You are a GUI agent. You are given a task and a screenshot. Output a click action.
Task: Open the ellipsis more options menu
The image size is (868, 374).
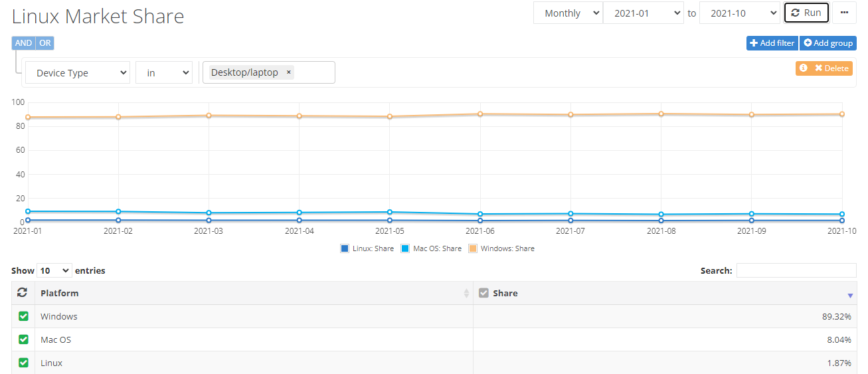(x=844, y=13)
